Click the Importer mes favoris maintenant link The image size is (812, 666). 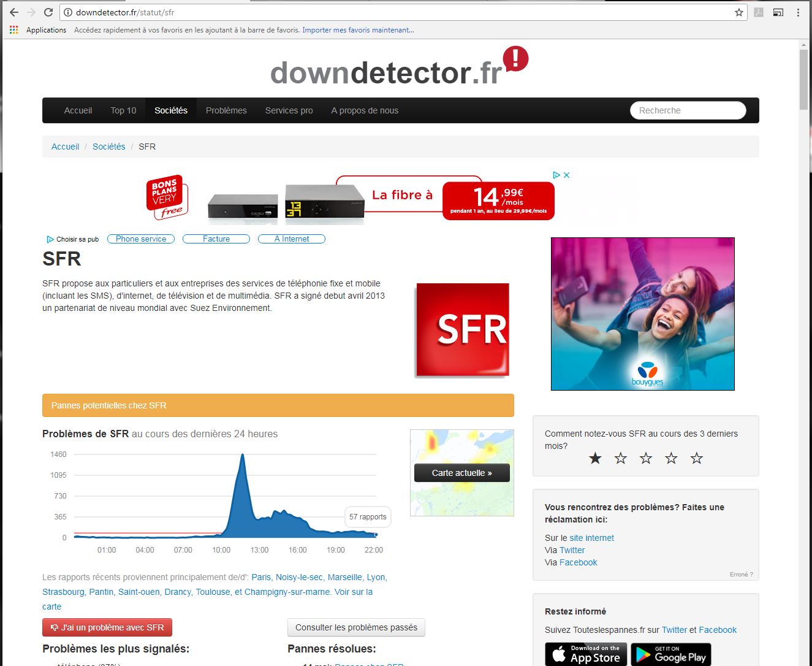358,29
